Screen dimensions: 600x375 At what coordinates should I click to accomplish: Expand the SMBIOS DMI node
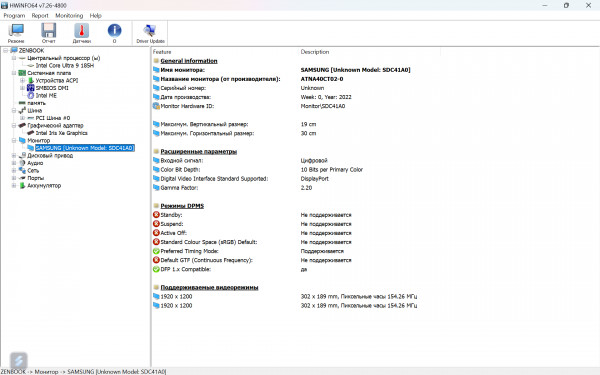pos(23,88)
